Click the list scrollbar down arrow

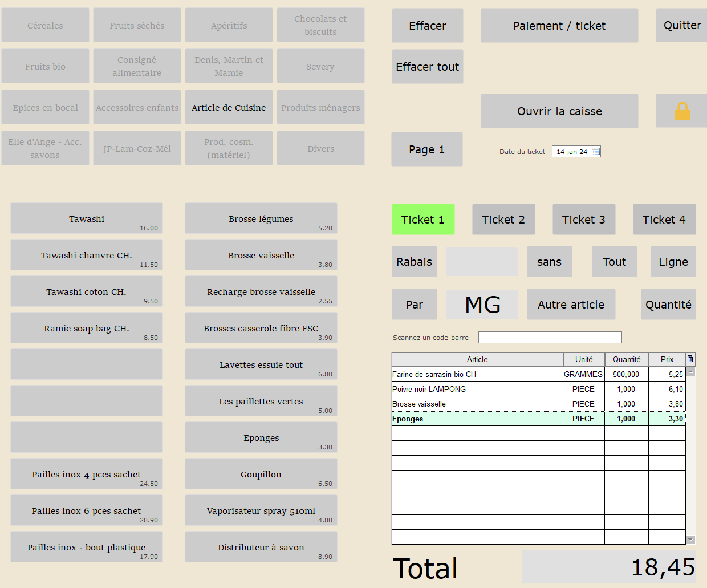click(690, 540)
